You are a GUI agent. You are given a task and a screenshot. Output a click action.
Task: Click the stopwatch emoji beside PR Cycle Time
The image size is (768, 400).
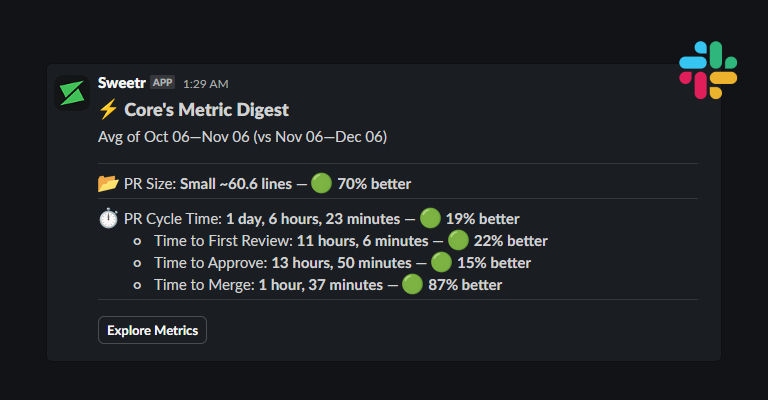(109, 219)
